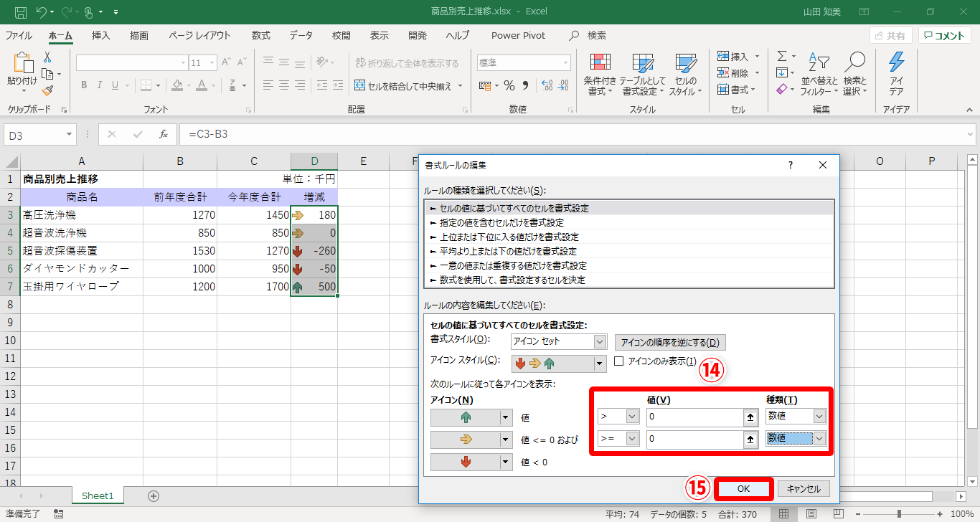This screenshot has width=980, height=522.
Task: Add a new sheet with the plus icon
Action: (x=153, y=495)
